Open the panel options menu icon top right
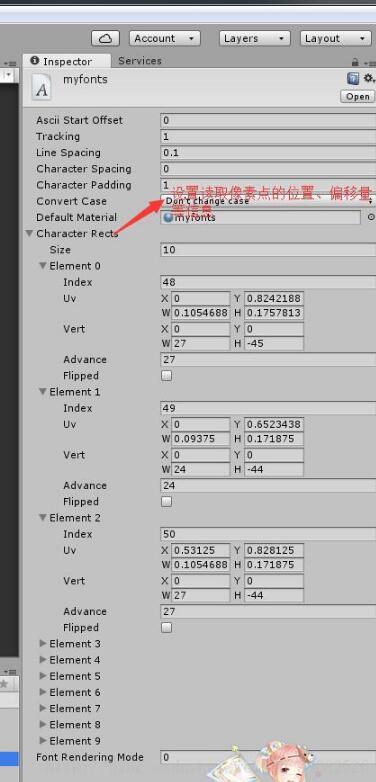Image resolution: width=376 pixels, height=782 pixels. (x=370, y=63)
